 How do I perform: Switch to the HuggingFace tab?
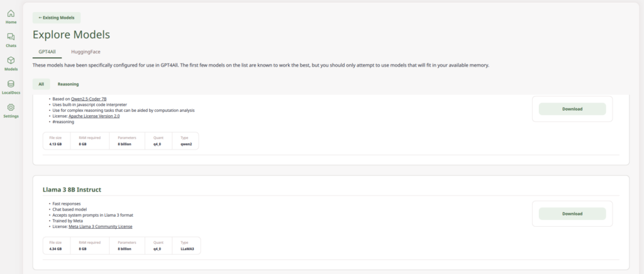(x=86, y=52)
